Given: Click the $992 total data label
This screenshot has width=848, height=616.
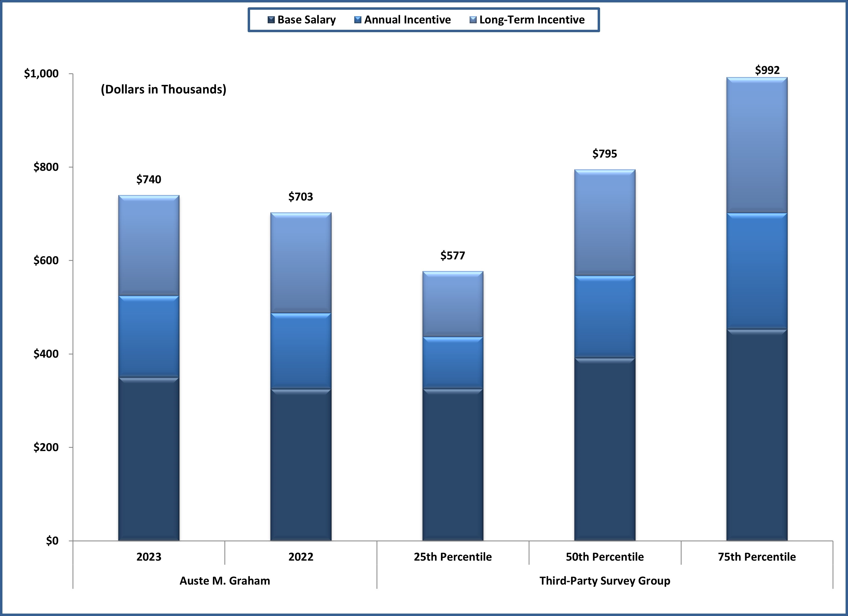Looking at the screenshot, I should click(x=767, y=70).
